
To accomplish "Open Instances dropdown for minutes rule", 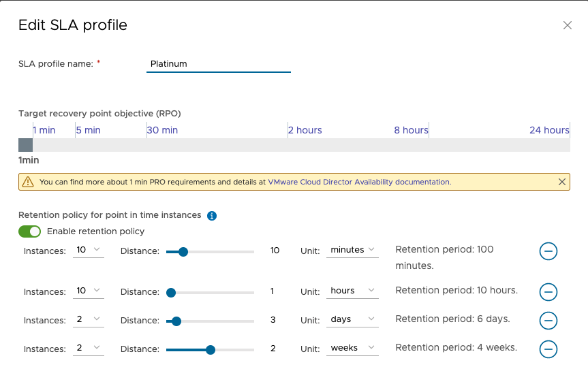I will coord(89,251).
